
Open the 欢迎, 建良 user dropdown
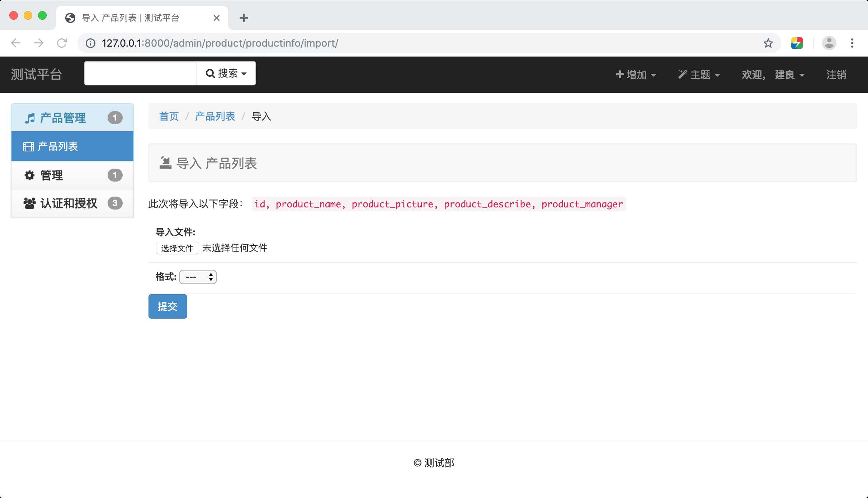point(773,75)
